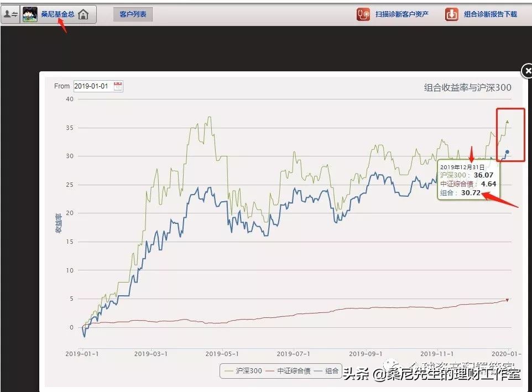Click the chart title 组合收益率与沪深300
This screenshot has height=392, width=532.
[x=466, y=87]
